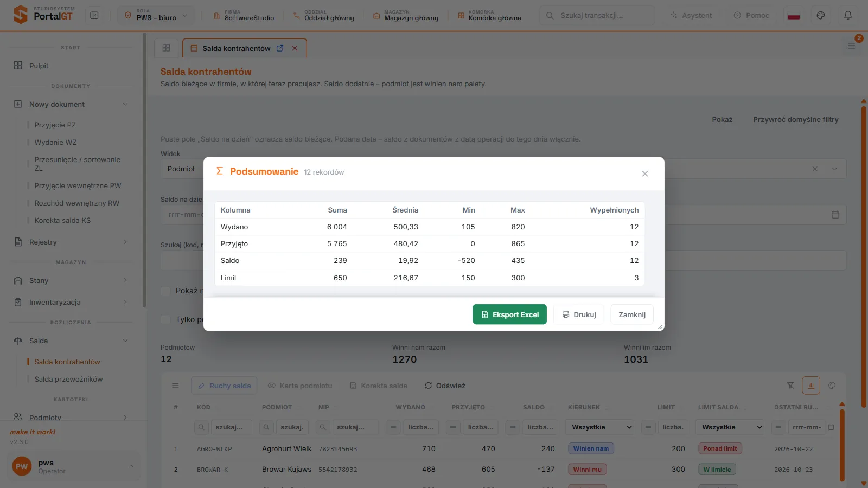Viewport: 868px width, 488px height.
Task: Toggle the sidebar collapse icon
Action: click(x=94, y=15)
